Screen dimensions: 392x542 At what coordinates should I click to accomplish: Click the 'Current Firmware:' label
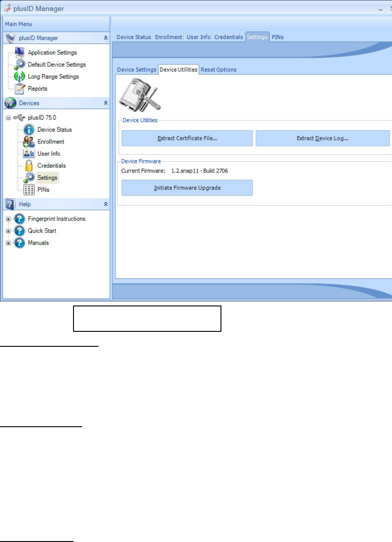tap(143, 171)
